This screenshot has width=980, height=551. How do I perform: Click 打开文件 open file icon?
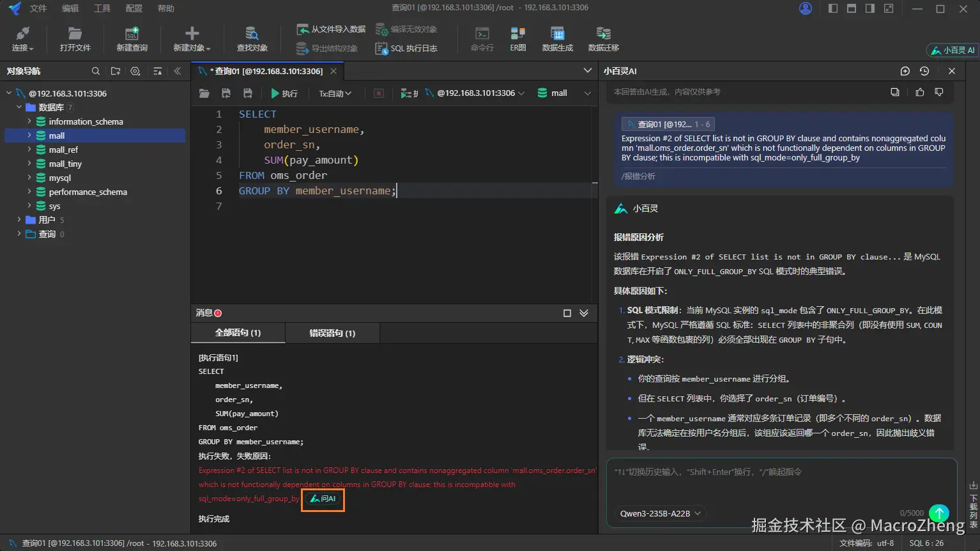75,39
